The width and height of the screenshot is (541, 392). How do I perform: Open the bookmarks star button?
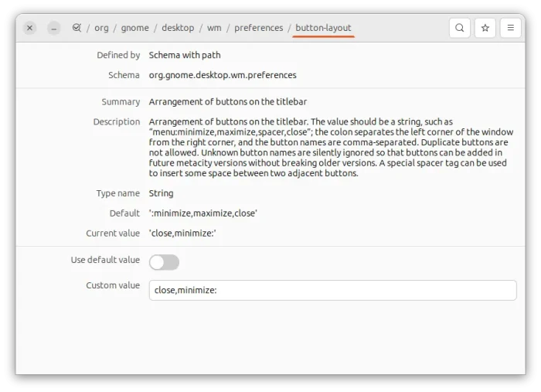[485, 28]
